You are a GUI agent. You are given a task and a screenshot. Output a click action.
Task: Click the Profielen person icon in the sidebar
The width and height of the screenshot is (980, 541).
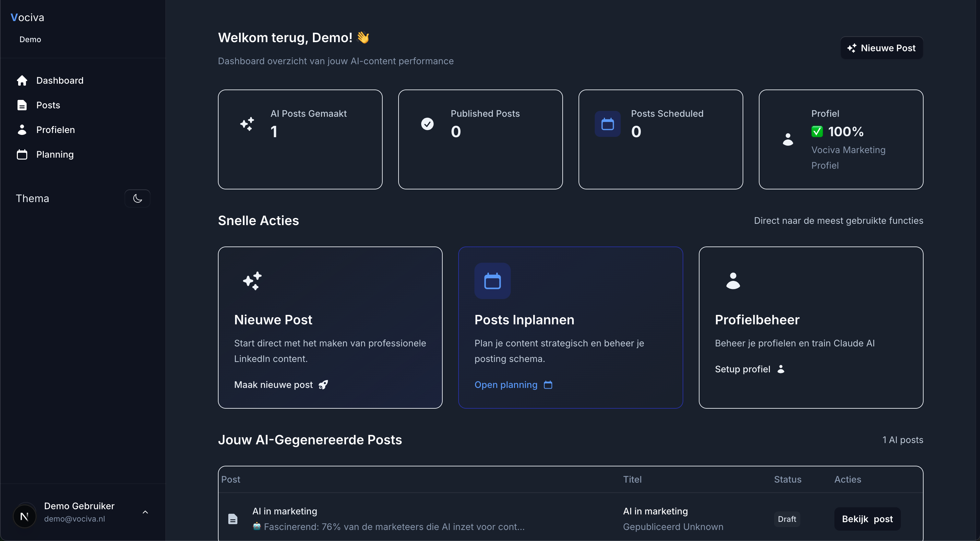[x=22, y=130]
